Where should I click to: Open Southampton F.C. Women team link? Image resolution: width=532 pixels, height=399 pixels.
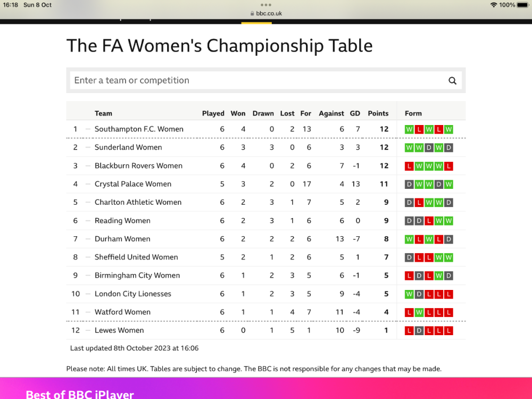pos(139,129)
